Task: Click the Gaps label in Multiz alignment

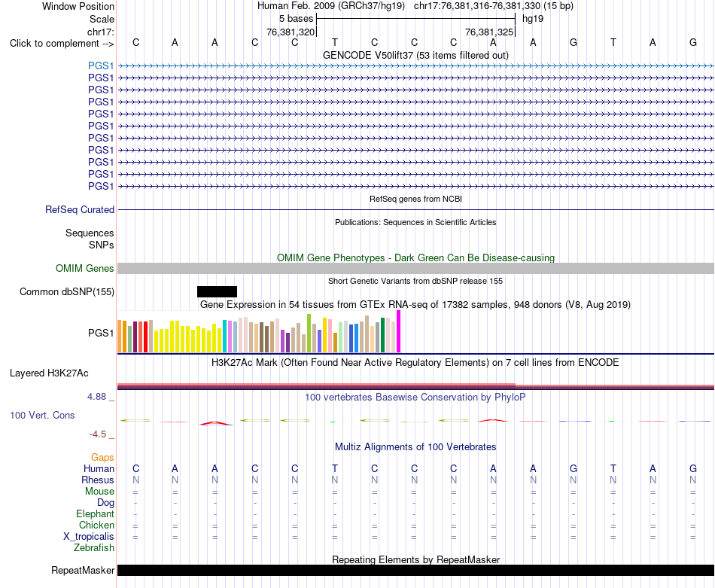Action: tap(102, 457)
